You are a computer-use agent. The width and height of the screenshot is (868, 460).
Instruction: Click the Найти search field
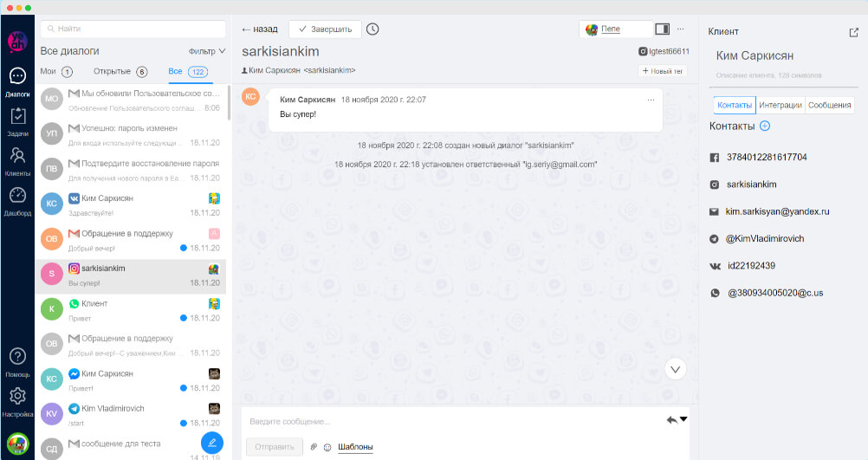(x=133, y=29)
